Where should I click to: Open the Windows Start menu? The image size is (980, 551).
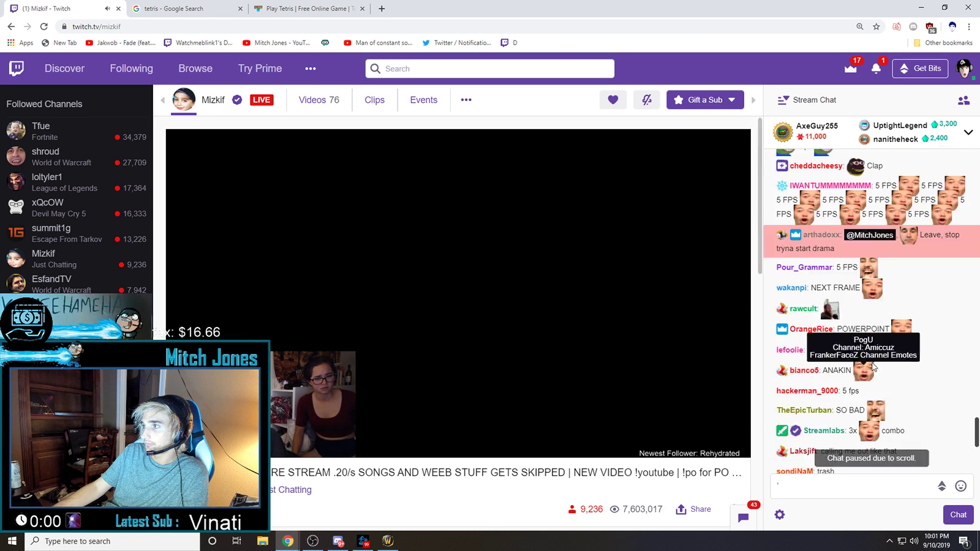pos(12,541)
